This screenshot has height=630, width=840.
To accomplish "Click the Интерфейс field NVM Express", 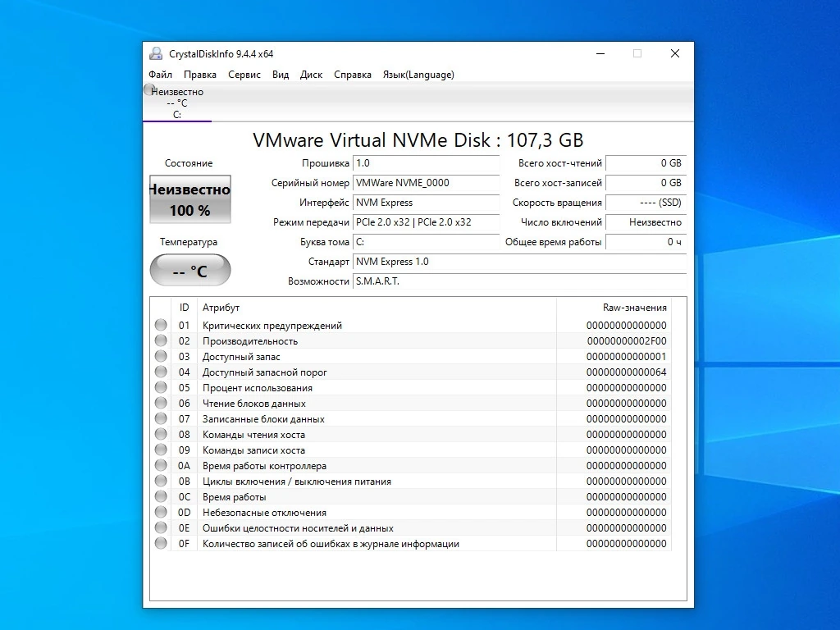I will point(426,203).
